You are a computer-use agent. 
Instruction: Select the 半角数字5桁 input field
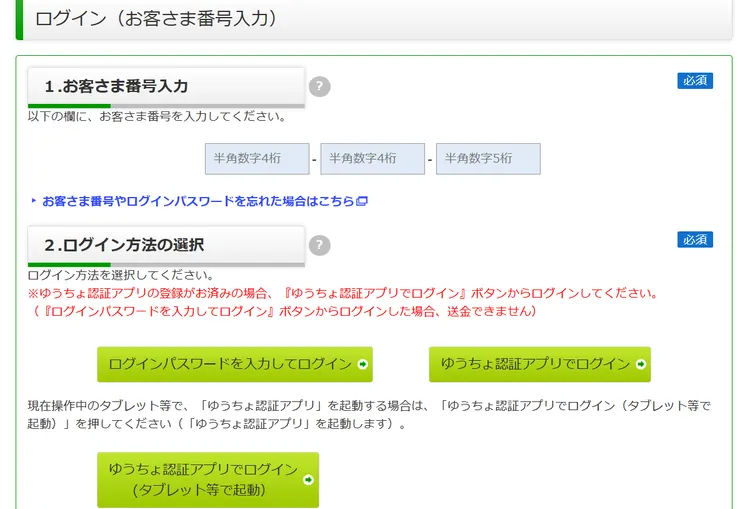[x=488, y=159]
